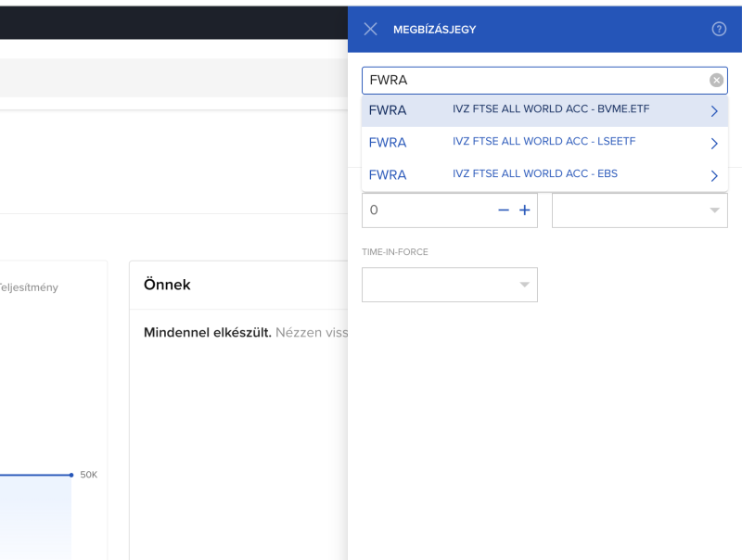Open help for Megbízásjegy
This screenshot has width=742, height=560.
719,30
